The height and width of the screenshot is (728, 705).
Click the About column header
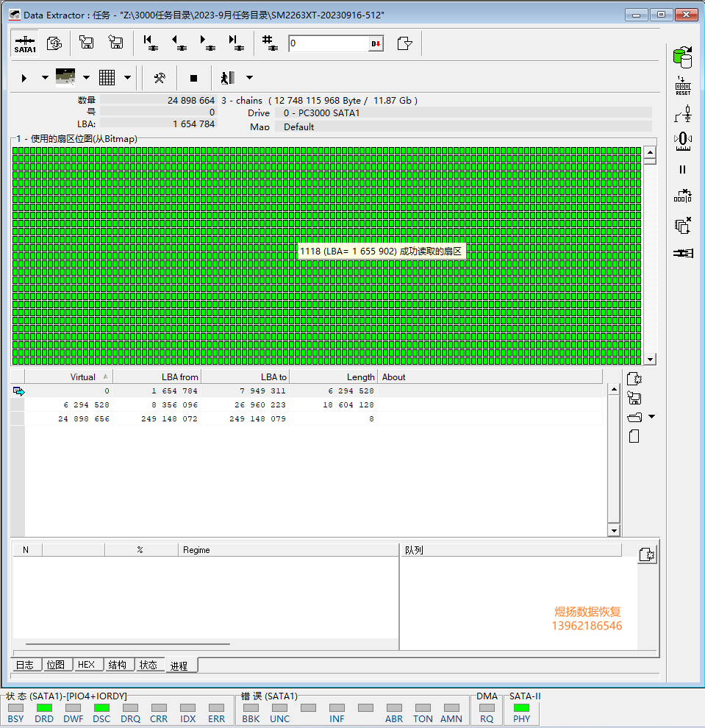[490, 377]
